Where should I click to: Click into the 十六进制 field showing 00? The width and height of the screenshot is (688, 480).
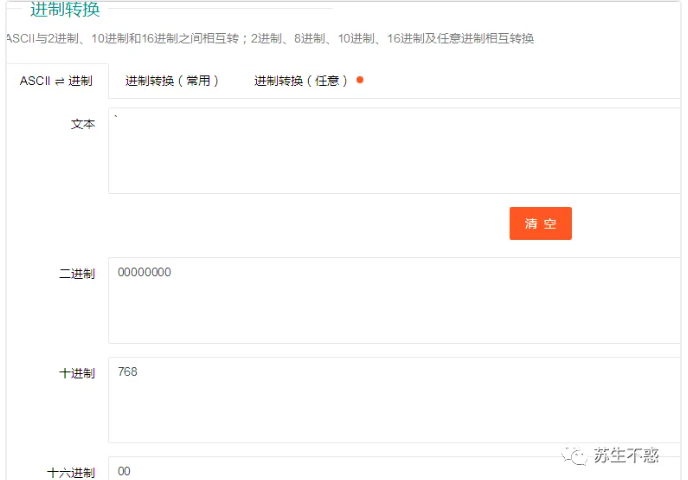[x=394, y=468]
